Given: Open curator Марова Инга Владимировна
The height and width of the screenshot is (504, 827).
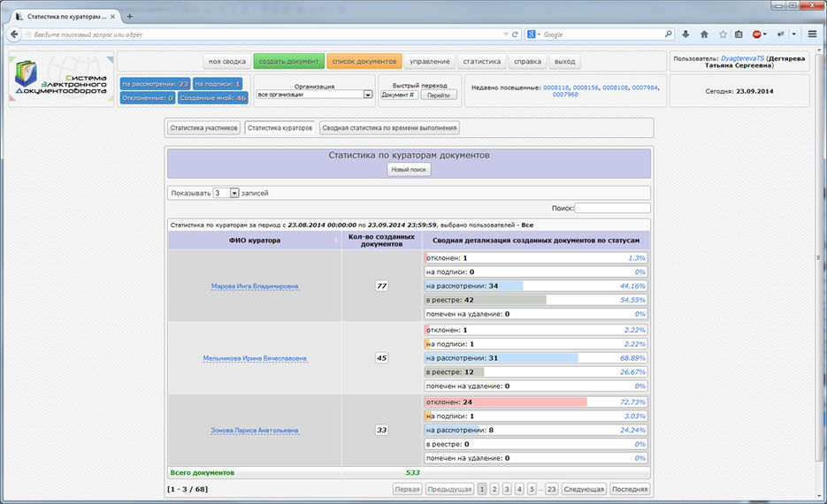Looking at the screenshot, I should (x=255, y=286).
